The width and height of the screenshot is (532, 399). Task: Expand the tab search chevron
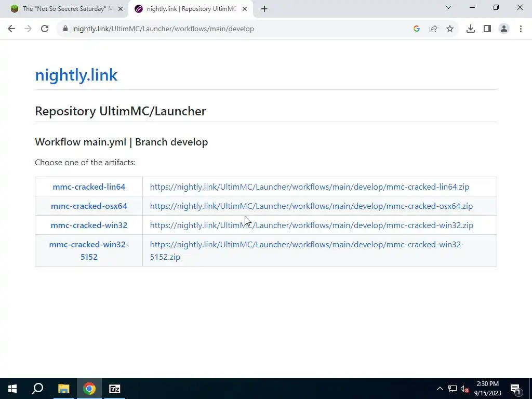point(448,7)
